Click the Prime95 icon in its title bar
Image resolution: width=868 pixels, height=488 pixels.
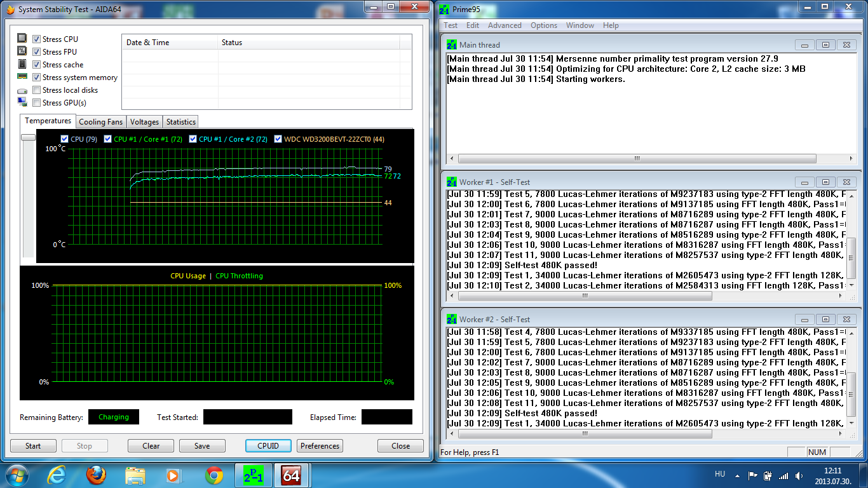coord(445,10)
